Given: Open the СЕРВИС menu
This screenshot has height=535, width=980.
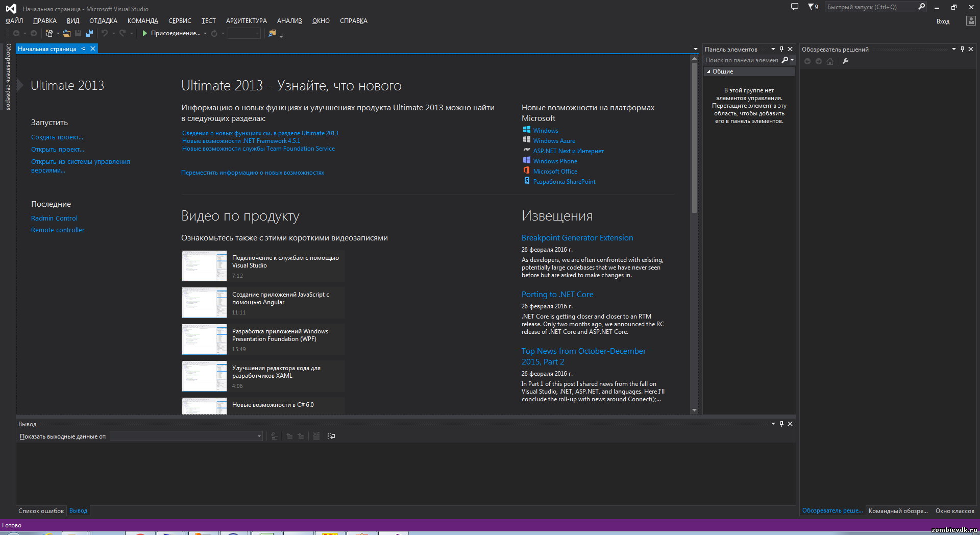Looking at the screenshot, I should pyautogui.click(x=180, y=21).
